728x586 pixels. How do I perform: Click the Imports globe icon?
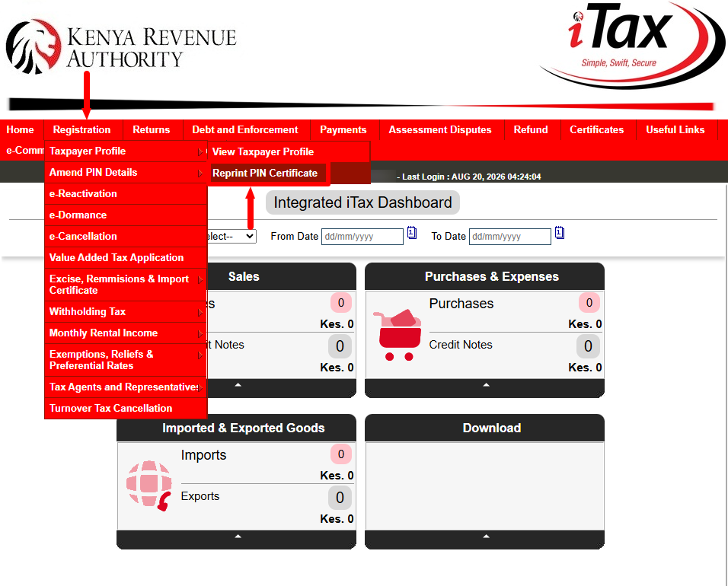[149, 486]
